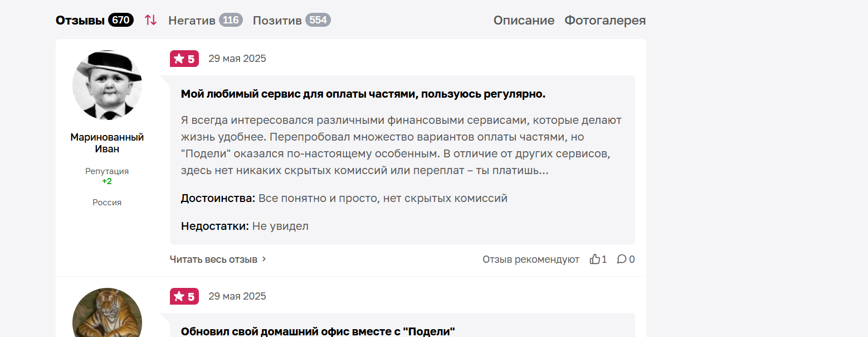Click Читать весь отзыв link
The image size is (868, 337).
point(213,259)
